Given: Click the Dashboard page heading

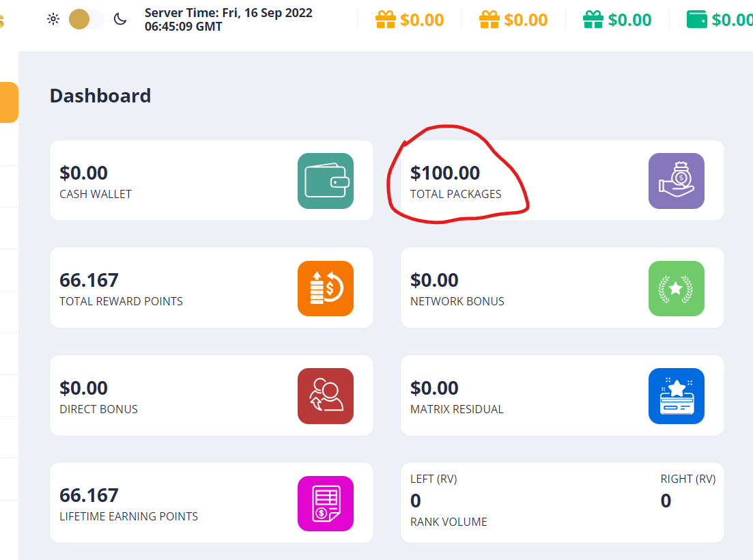Looking at the screenshot, I should (x=100, y=96).
